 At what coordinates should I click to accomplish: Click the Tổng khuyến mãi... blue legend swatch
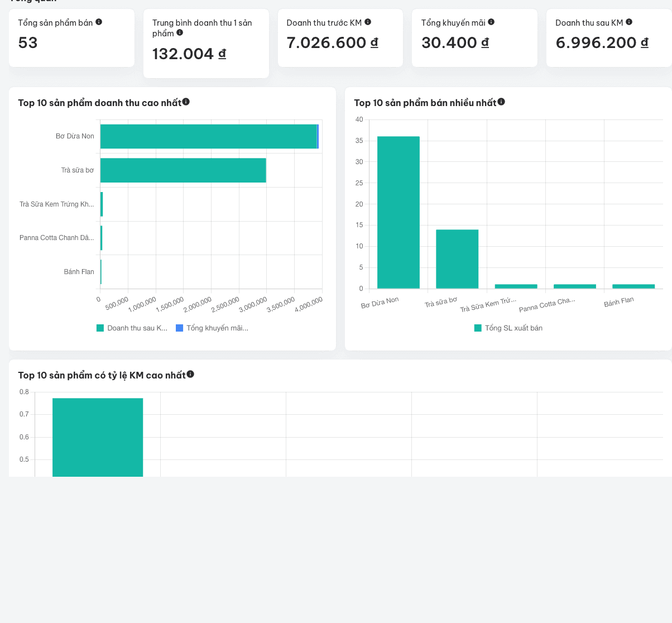180,328
